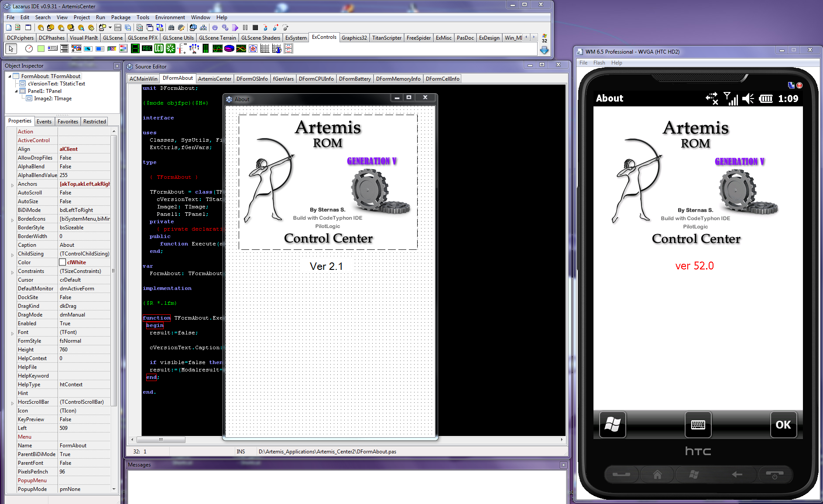This screenshot has height=504, width=823.
Task: Expand the Anchors property
Action: tap(12, 185)
